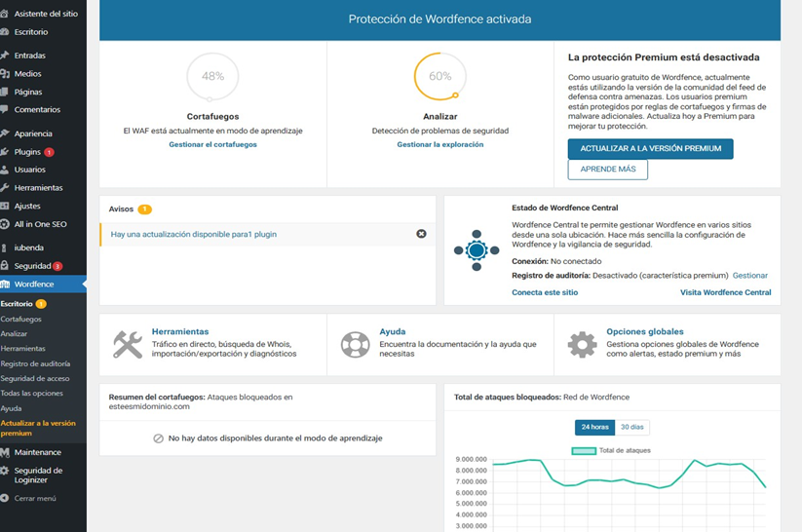Open Cortafuegos submenu item
802x532 pixels.
(x=21, y=319)
